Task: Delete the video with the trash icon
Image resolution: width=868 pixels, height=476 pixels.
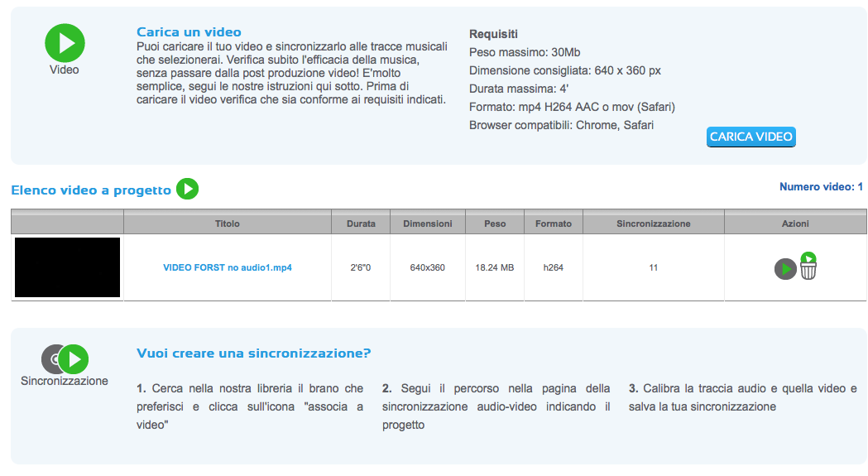Action: (x=808, y=266)
